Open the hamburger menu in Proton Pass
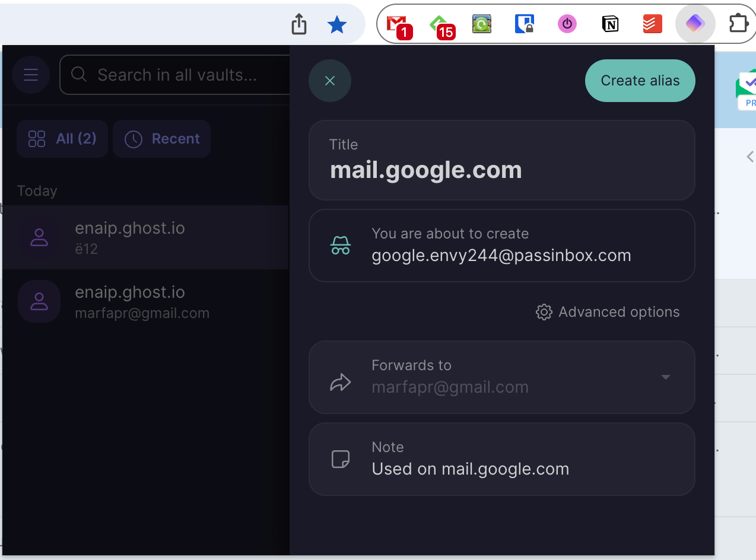The height and width of the screenshot is (560, 756). (31, 75)
